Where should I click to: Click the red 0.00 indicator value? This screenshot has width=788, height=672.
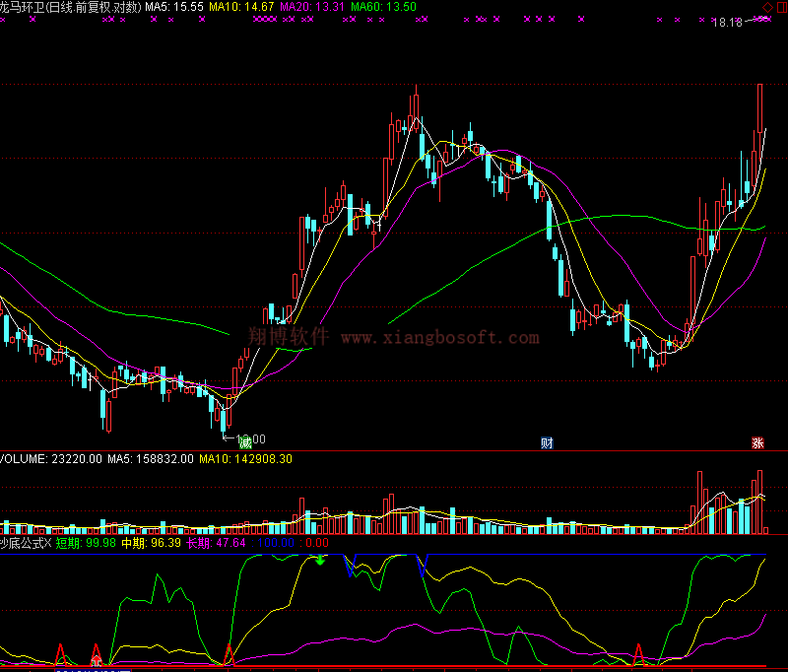point(317,543)
